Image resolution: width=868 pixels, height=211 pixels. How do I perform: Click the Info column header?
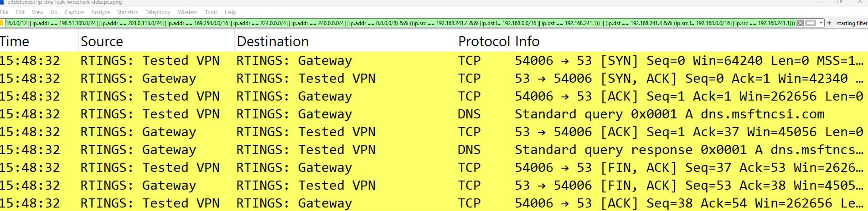tap(527, 41)
